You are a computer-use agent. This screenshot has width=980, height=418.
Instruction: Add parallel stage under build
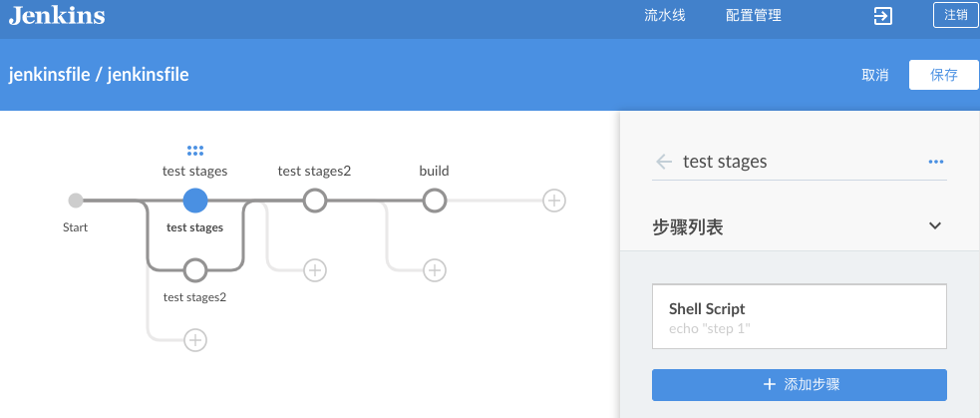pyautogui.click(x=435, y=270)
